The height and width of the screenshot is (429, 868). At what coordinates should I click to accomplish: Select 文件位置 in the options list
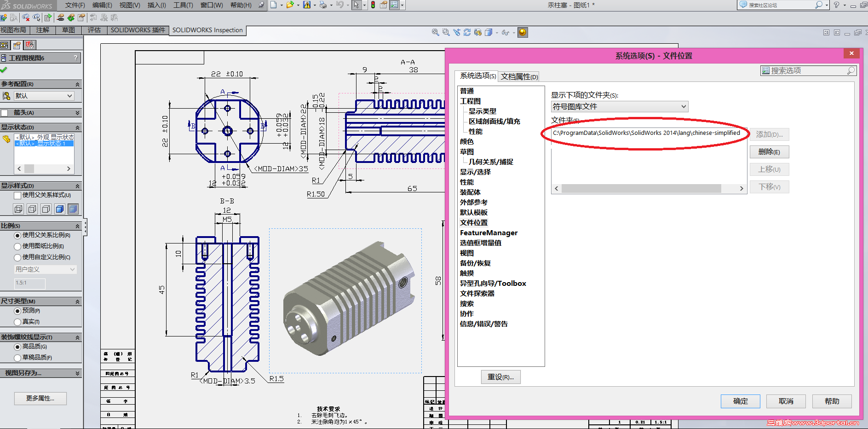coord(473,223)
